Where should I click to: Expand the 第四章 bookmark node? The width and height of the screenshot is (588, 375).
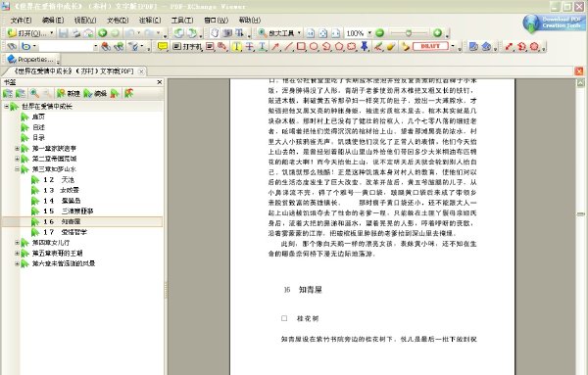point(17,243)
